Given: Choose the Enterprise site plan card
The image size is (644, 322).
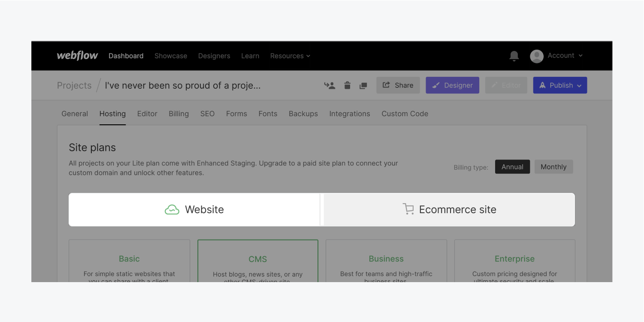Looking at the screenshot, I should point(514,261).
